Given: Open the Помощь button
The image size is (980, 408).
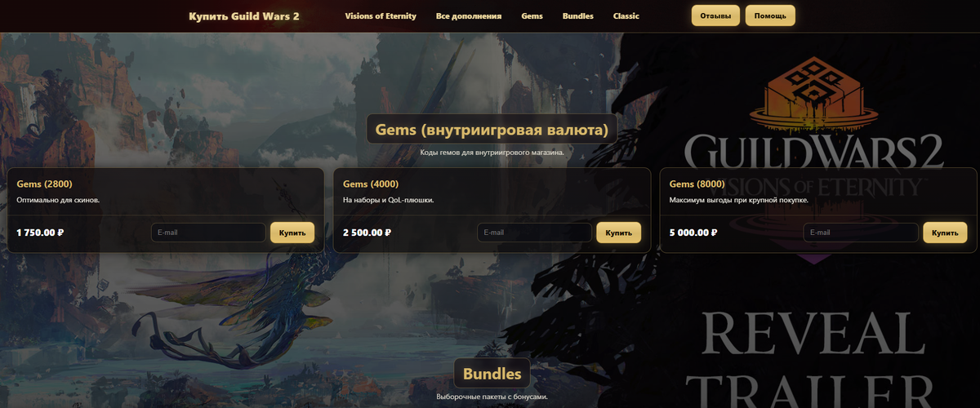Looking at the screenshot, I should point(770,16).
